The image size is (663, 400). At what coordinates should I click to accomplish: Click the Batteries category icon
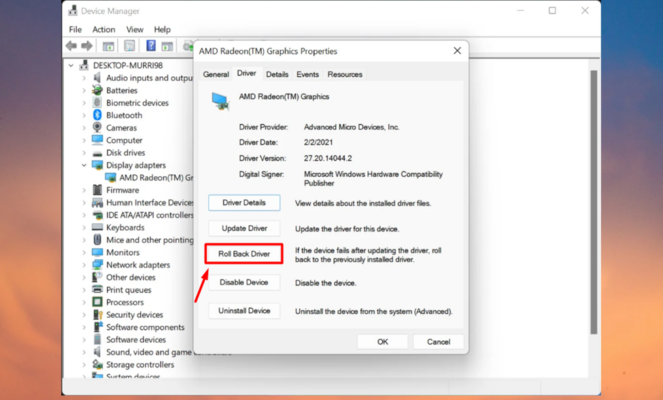pyautogui.click(x=97, y=90)
